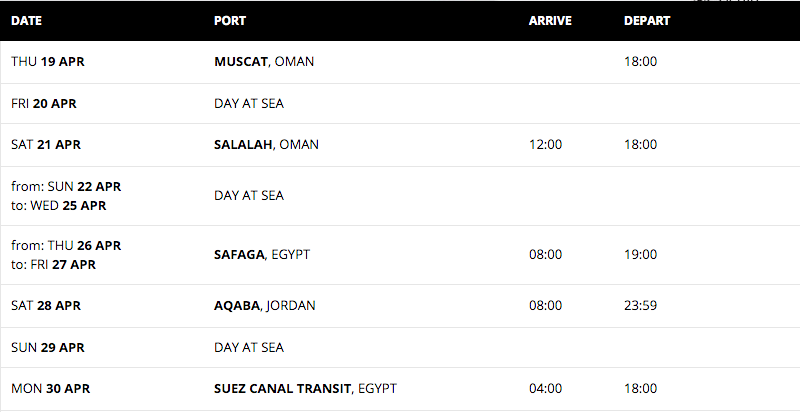Select the SAT 21 APR date

click(46, 145)
